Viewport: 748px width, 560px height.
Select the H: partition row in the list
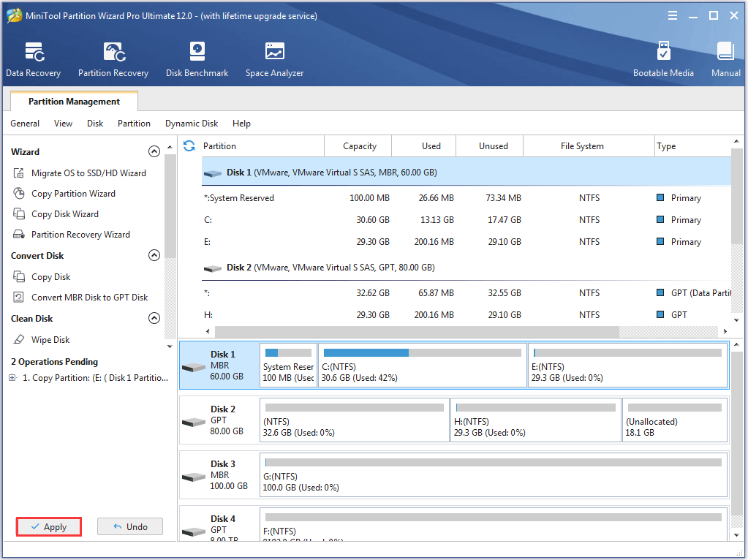click(x=466, y=315)
